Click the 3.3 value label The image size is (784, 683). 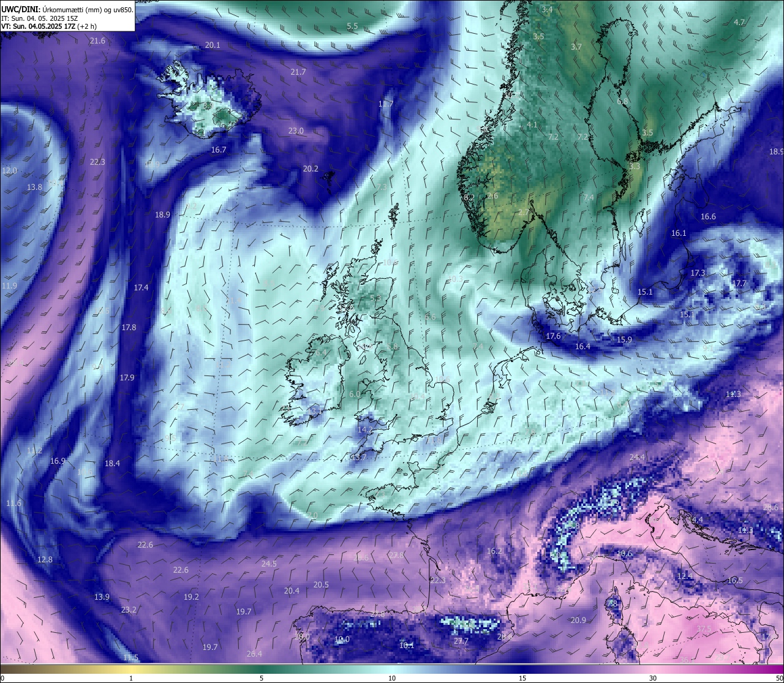point(635,167)
